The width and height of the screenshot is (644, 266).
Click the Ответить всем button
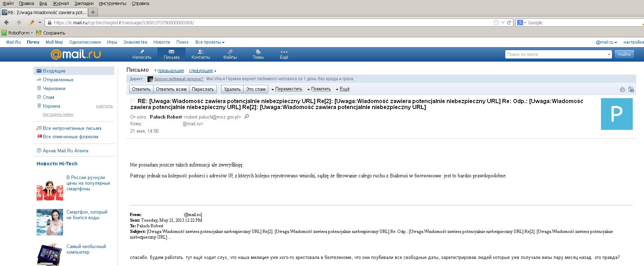[x=171, y=89]
